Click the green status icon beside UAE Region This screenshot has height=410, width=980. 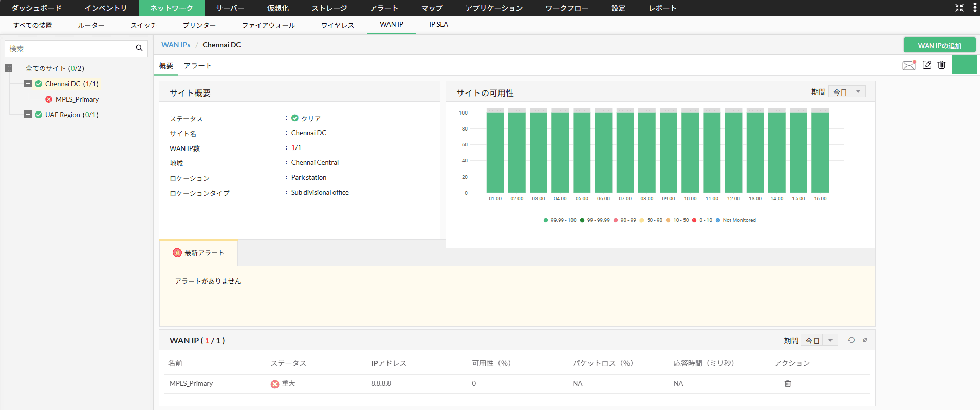tap(39, 115)
